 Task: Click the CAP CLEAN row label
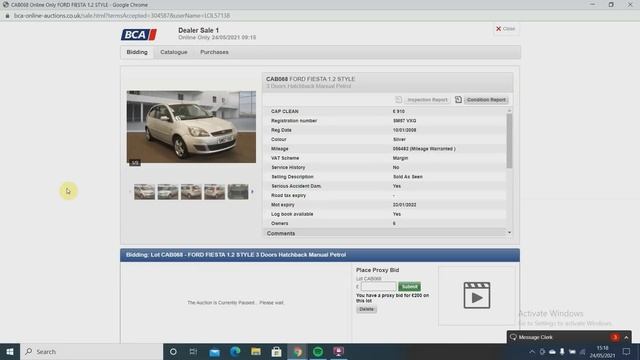pos(284,111)
